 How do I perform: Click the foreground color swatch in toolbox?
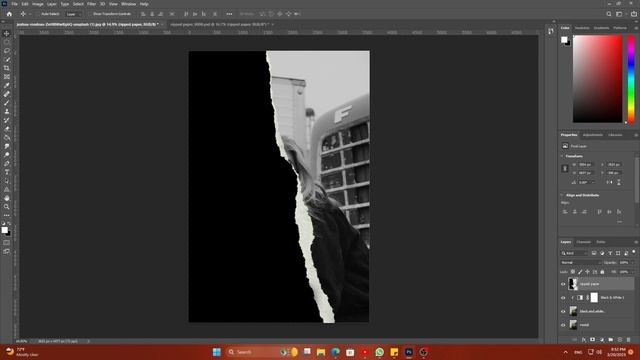pyautogui.click(x=4, y=230)
